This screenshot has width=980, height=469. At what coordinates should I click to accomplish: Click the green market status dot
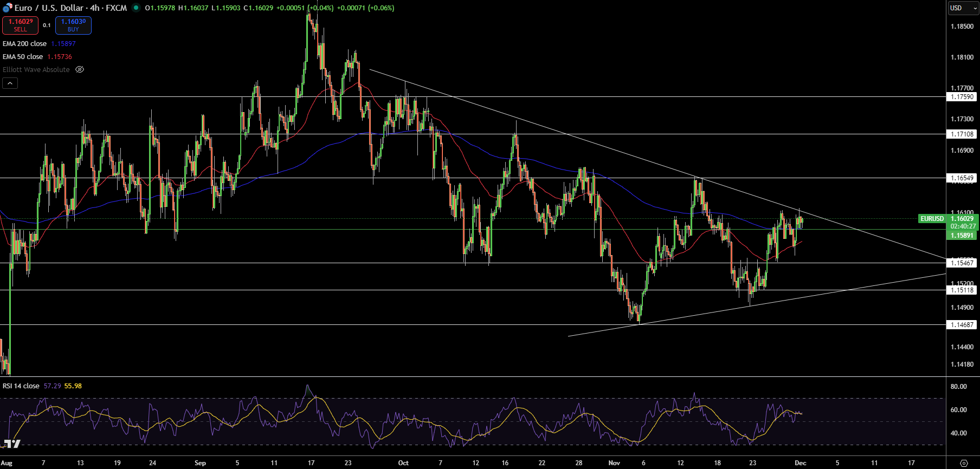[136, 8]
